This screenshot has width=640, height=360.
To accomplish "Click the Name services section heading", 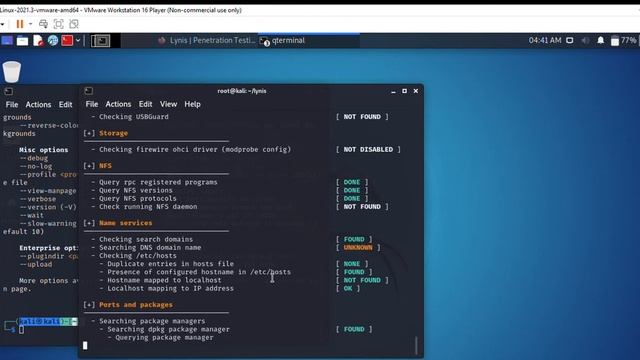I will tap(126, 223).
